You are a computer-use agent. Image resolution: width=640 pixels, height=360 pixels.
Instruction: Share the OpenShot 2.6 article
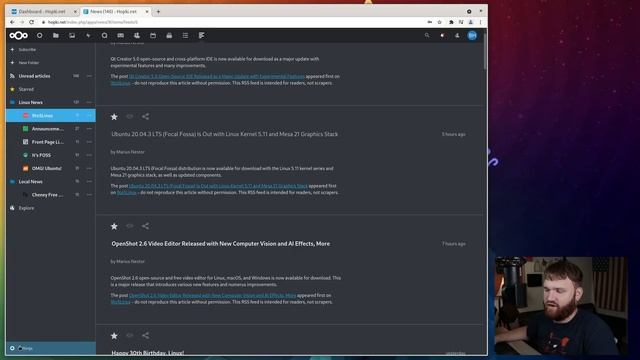coord(145,226)
